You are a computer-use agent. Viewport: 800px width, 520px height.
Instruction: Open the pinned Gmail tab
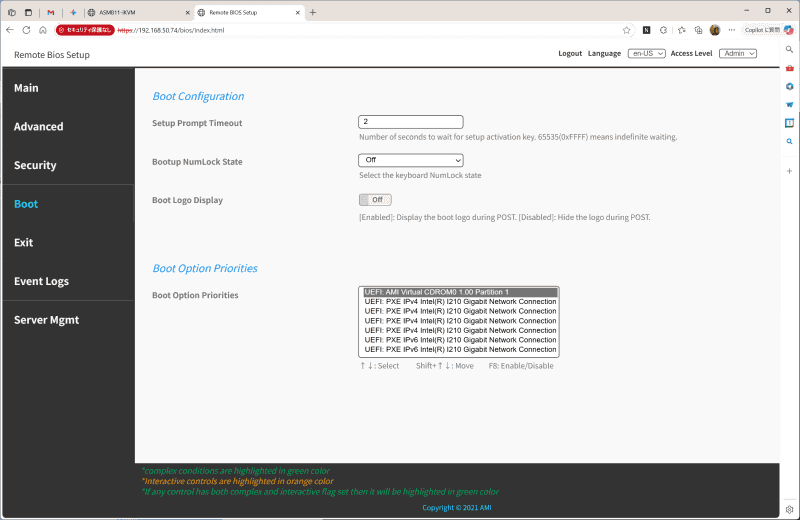point(51,12)
